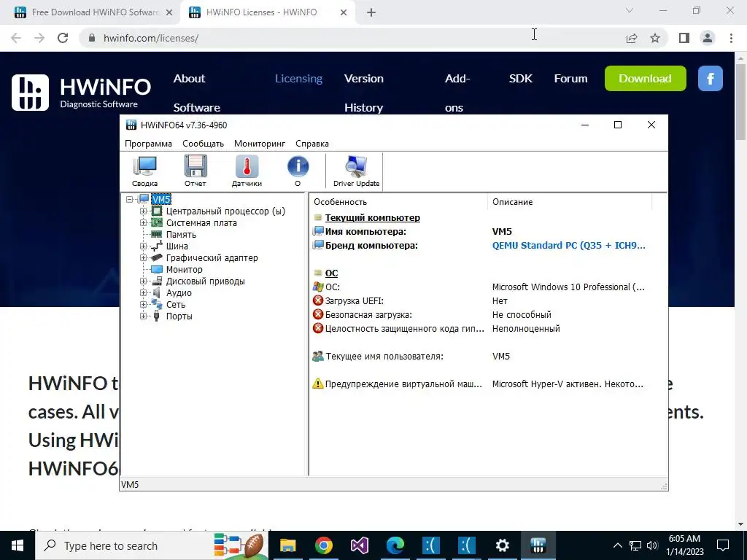Launch Driver Update from the toolbar
747x560 pixels.
tap(356, 171)
